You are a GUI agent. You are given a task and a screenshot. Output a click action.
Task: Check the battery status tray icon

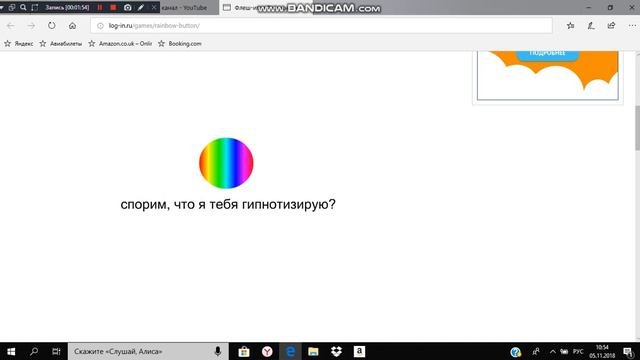coord(564,351)
